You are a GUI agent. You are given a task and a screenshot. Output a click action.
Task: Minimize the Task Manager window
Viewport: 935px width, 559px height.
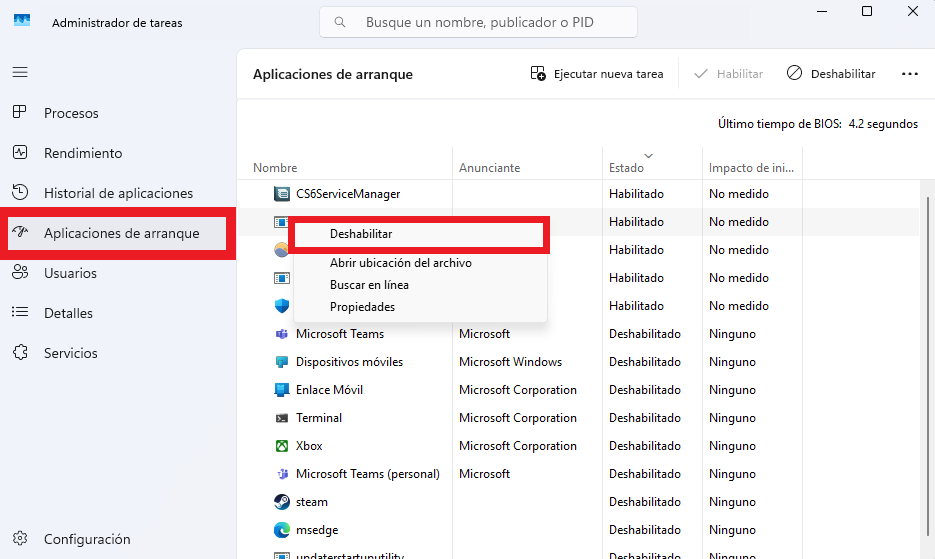pyautogui.click(x=822, y=11)
